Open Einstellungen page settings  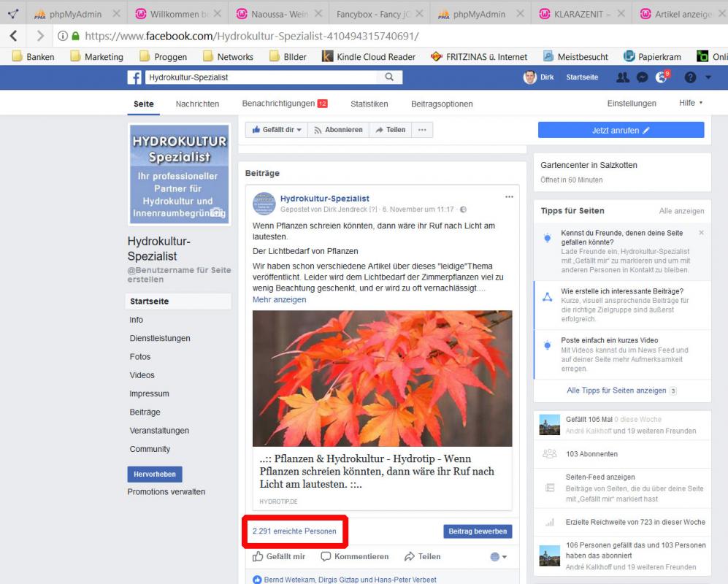(x=632, y=103)
